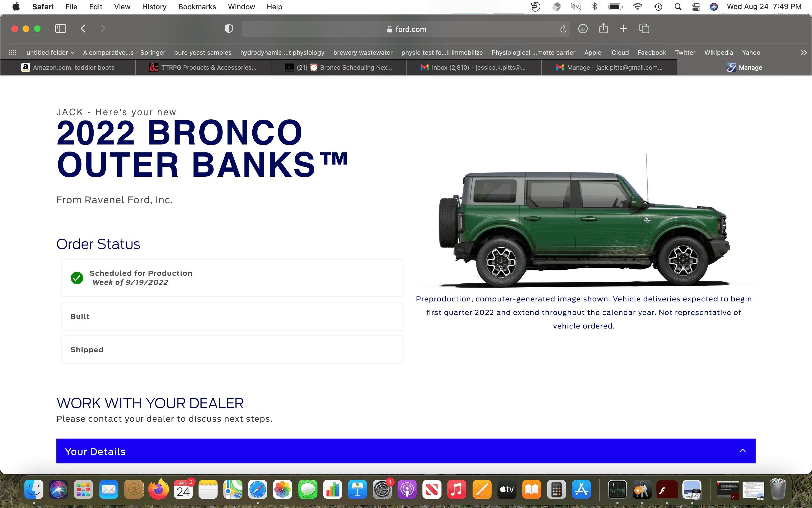Open the Apple menu
The image size is (812, 508).
tap(16, 7)
